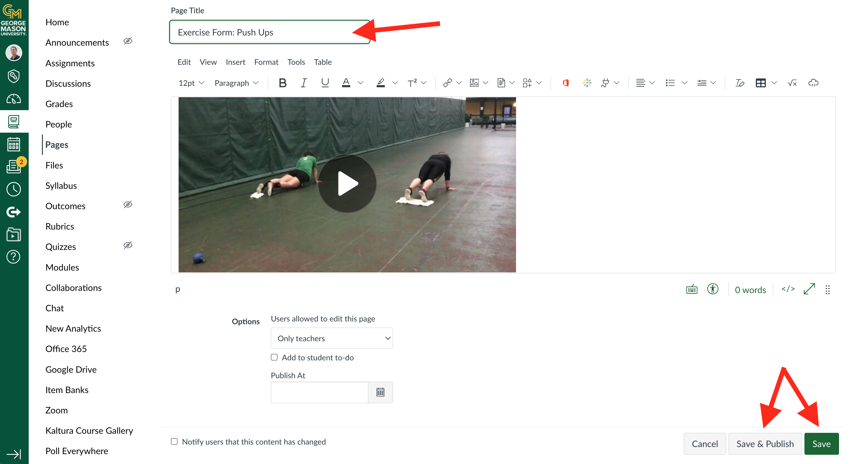Open the Format menu

[266, 62]
